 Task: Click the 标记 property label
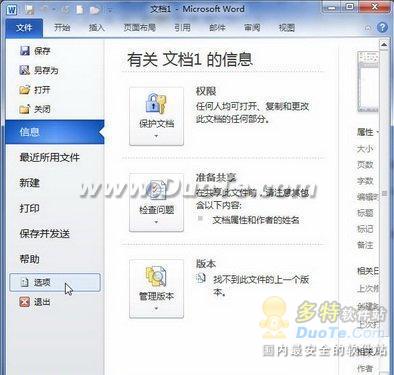(x=365, y=229)
